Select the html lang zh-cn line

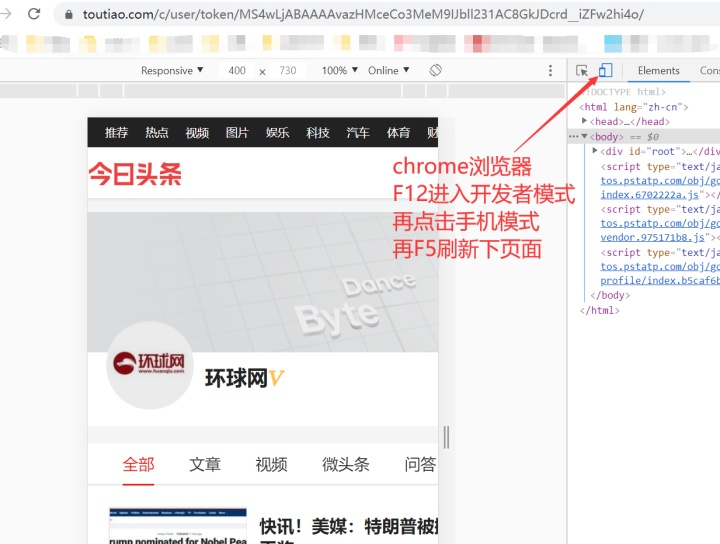pos(634,107)
